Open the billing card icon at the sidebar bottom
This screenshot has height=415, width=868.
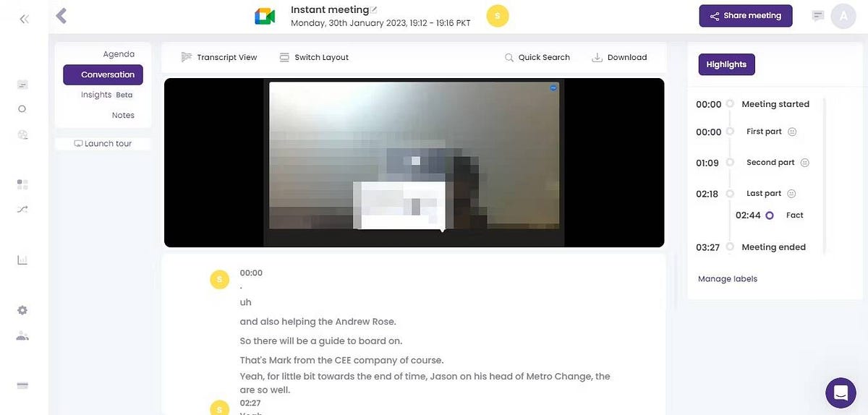(x=22, y=385)
